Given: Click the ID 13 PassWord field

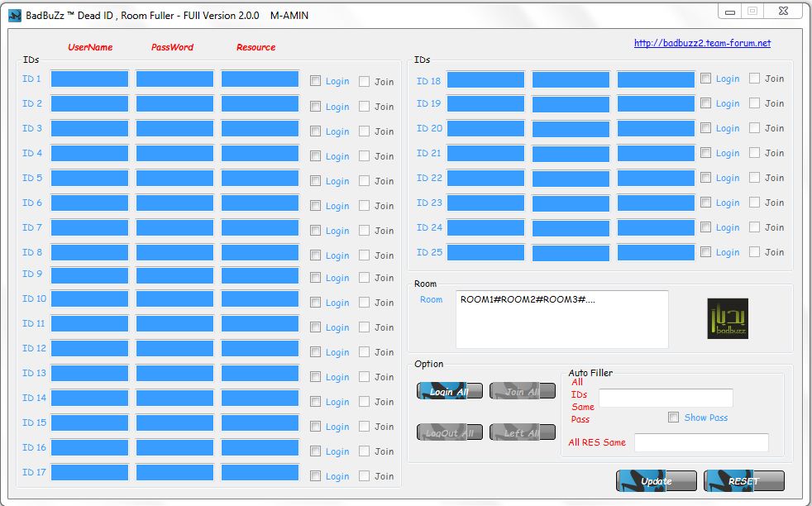Looking at the screenshot, I should (x=174, y=374).
